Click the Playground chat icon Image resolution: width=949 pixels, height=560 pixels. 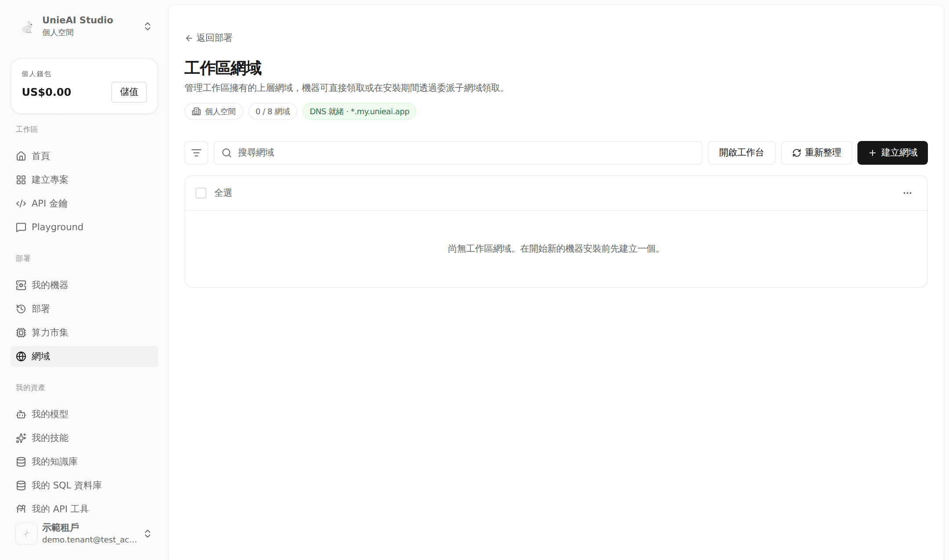coord(21,227)
